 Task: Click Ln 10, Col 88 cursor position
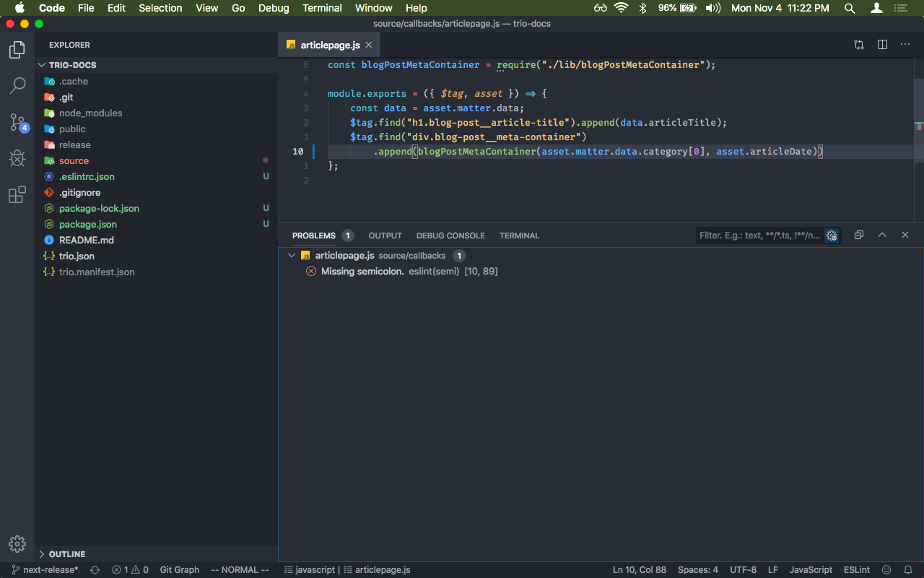coord(640,570)
